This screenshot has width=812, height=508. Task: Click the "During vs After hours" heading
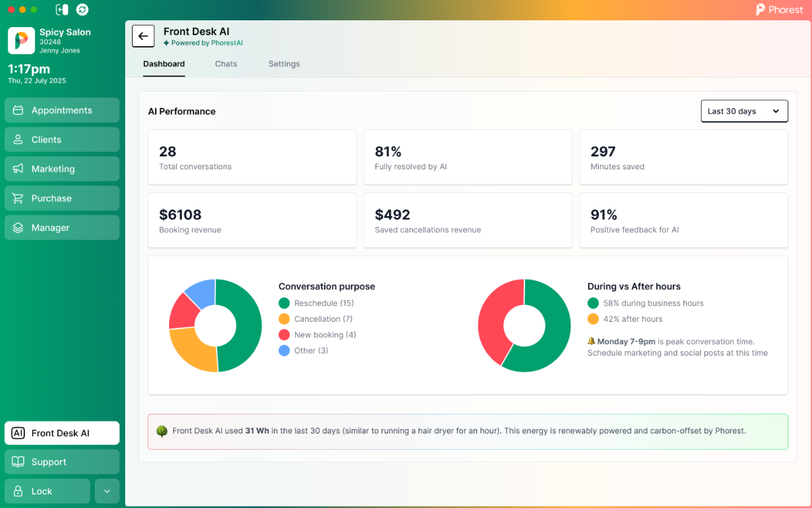(634, 287)
